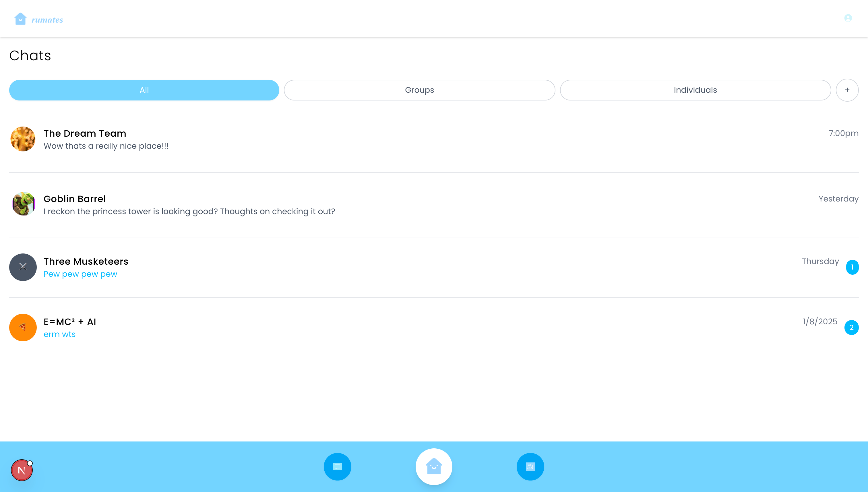Click the unread badge on Three Musketeers
Screen dimensions: 868x492
852,267
